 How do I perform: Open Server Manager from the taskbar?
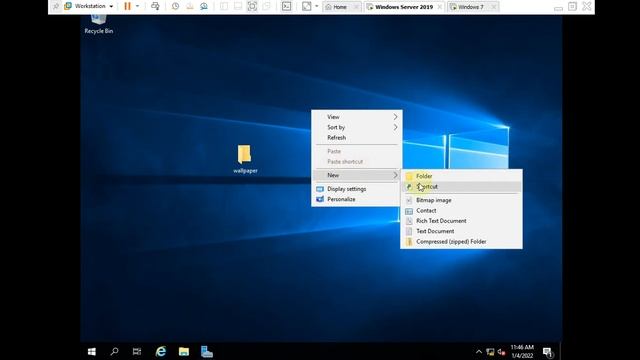[207, 351]
